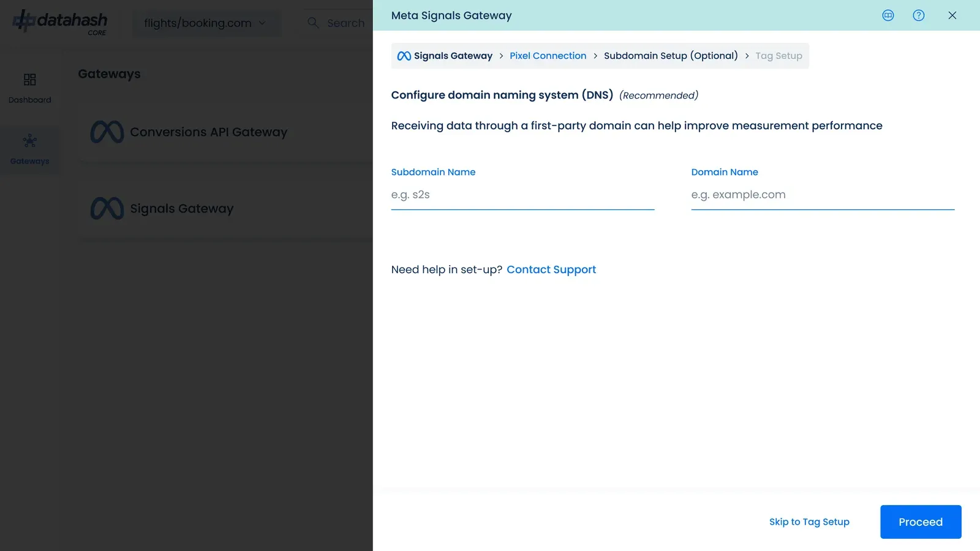This screenshot has width=980, height=551.
Task: Focus the Subdomain Name input field
Action: [522, 195]
